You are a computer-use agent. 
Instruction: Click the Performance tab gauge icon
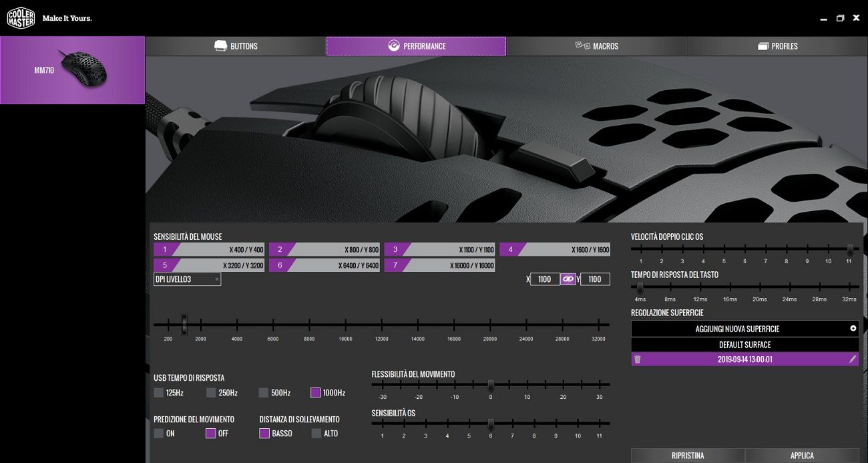pos(394,46)
